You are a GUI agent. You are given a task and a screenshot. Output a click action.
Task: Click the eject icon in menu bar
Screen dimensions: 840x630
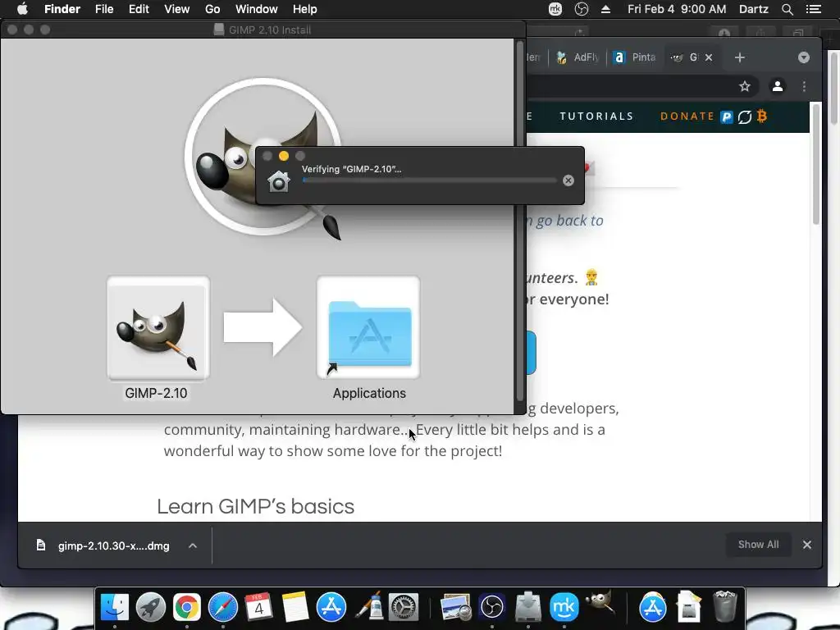[x=606, y=9]
